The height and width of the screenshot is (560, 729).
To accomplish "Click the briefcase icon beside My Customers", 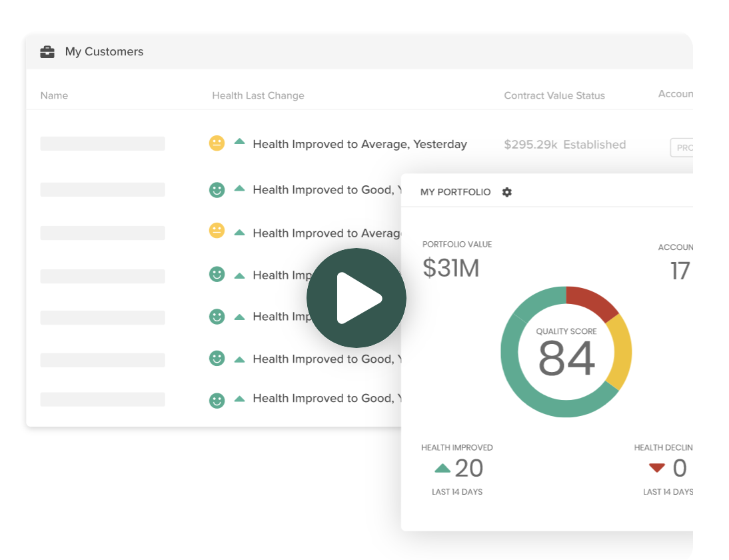I will click(x=47, y=52).
